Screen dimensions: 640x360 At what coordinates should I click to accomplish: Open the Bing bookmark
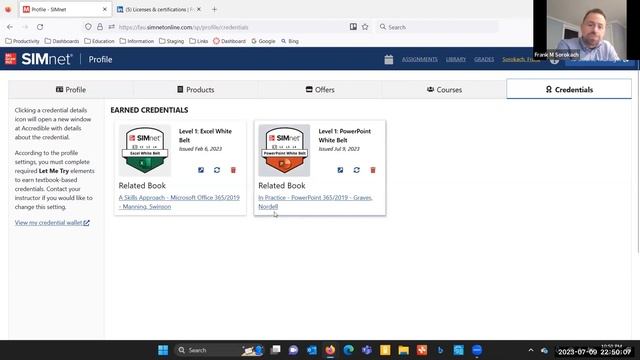(290, 41)
